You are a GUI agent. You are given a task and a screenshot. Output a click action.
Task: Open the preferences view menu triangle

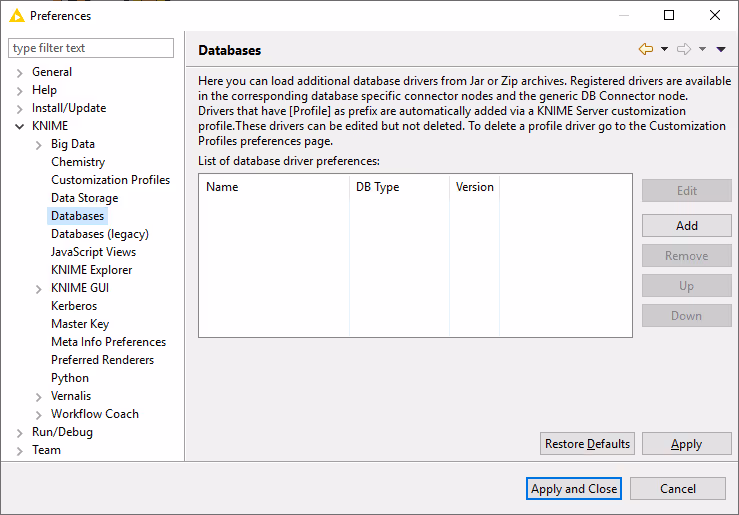coord(721,49)
